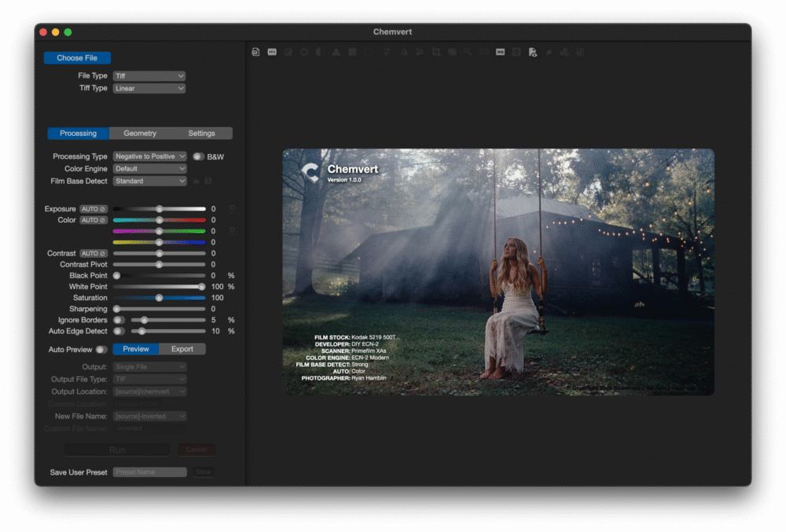
Task: Click the Saturation slider
Action: [160, 298]
